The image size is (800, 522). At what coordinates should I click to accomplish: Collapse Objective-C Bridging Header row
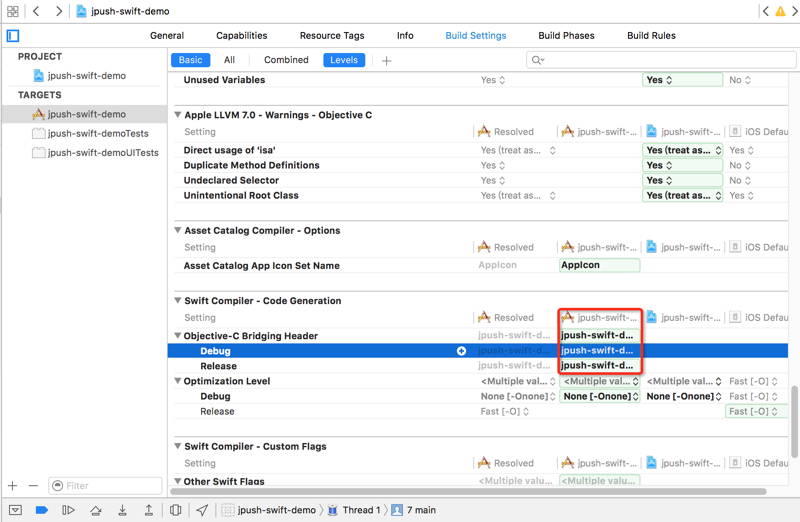click(x=178, y=336)
